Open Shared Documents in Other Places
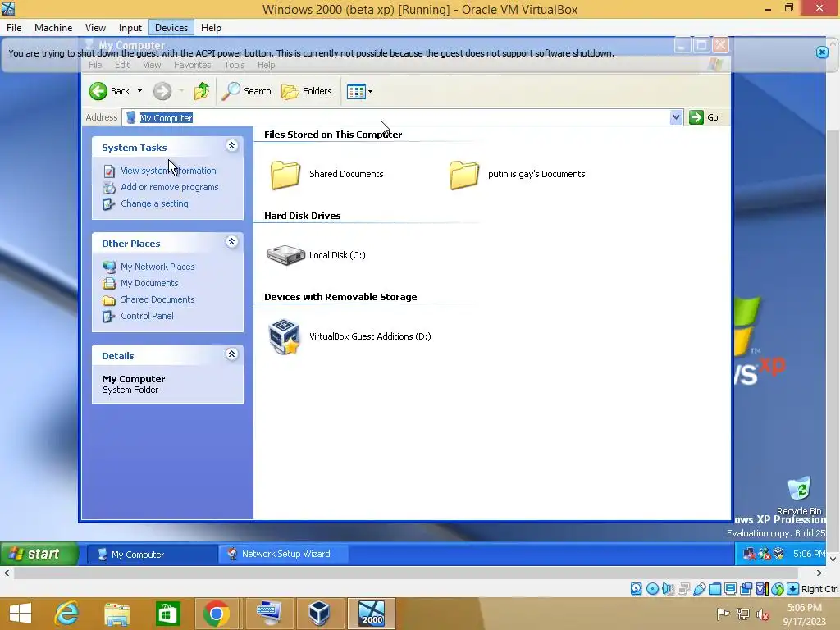Screen dimensions: 840x630 coord(157,299)
